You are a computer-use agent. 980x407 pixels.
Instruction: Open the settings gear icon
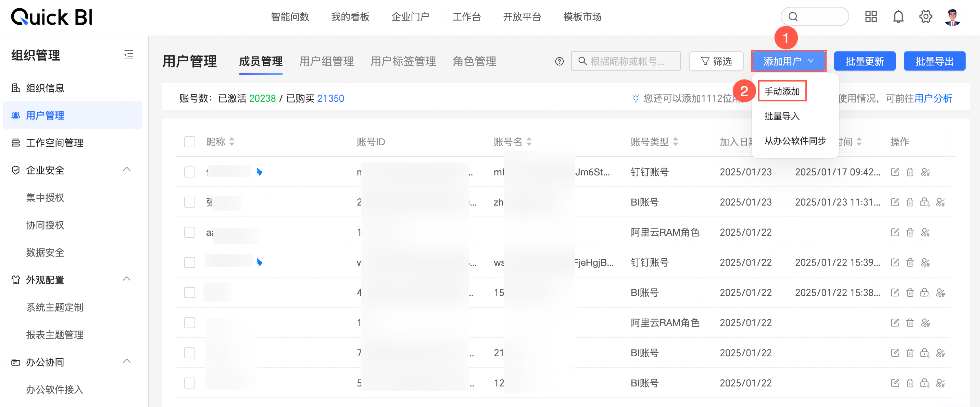point(925,17)
